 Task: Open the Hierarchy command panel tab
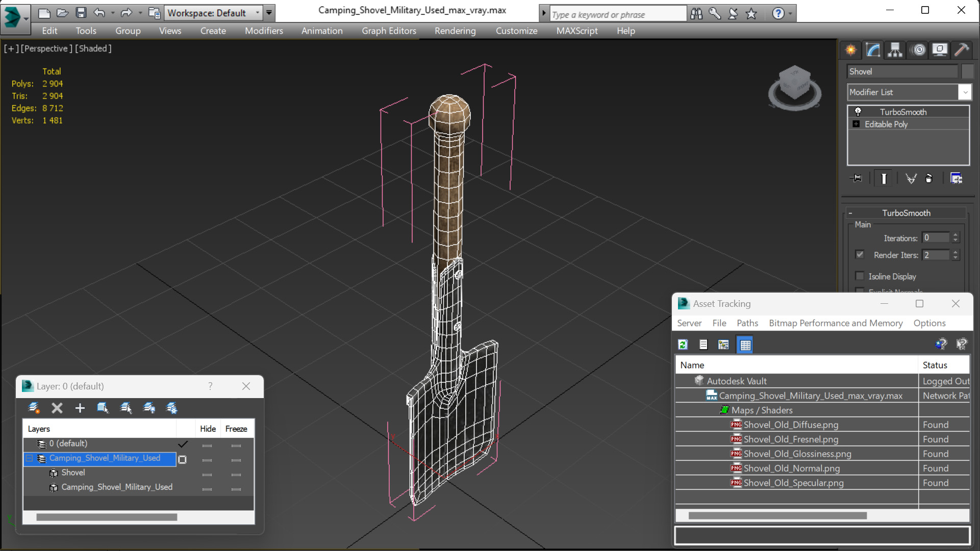click(895, 50)
